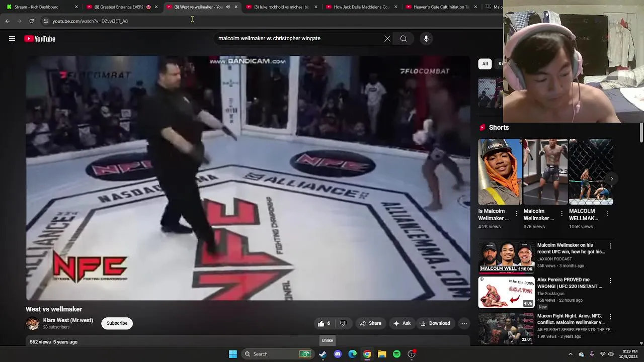The width and height of the screenshot is (644, 362).
Task: Click the YouTube logo to go home
Action: point(40,39)
